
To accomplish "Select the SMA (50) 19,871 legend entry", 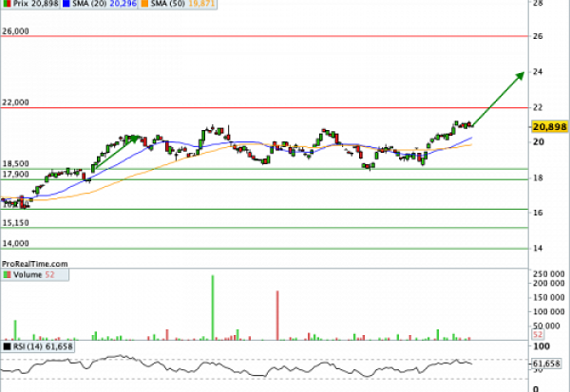I will pyautogui.click(x=179, y=4).
